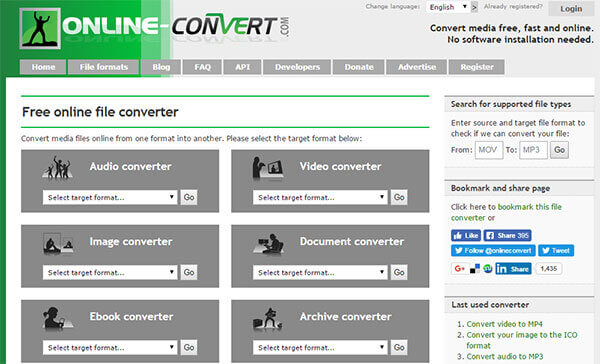Screen dimensions: 600x364
Task: Open the Convert audio to MP3 link
Action: point(504,356)
